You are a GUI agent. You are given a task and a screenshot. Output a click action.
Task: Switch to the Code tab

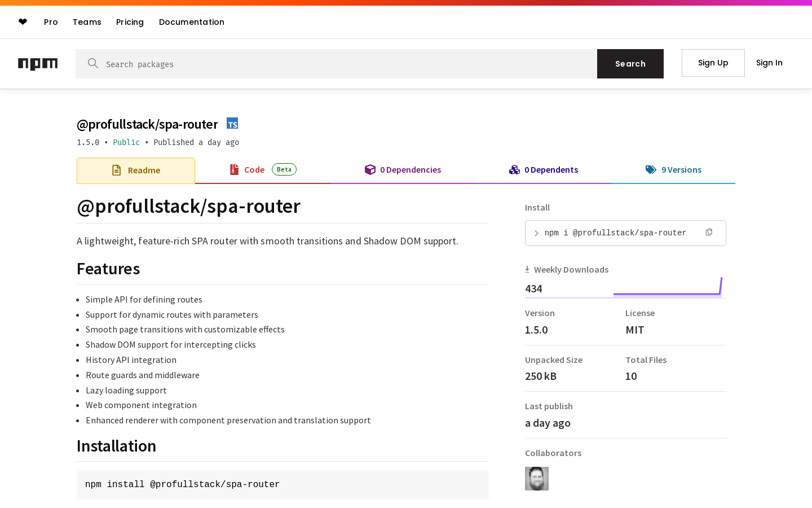pos(263,170)
